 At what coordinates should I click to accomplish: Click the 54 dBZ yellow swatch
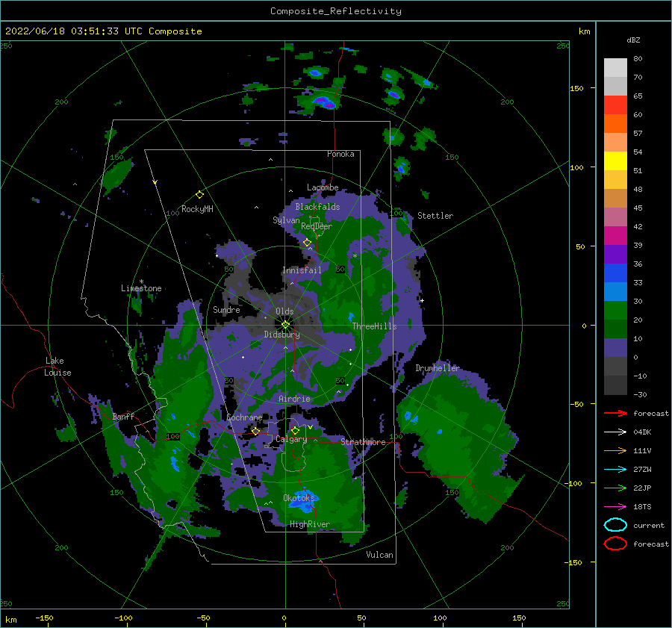click(615, 161)
